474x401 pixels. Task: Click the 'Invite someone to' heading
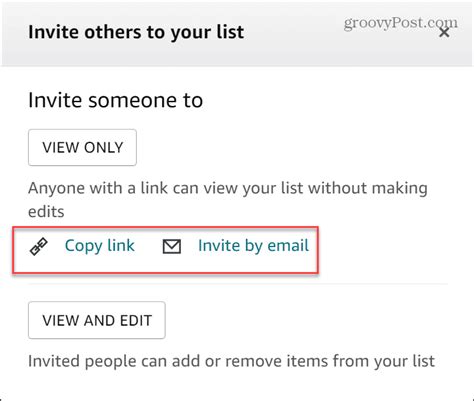coord(115,100)
